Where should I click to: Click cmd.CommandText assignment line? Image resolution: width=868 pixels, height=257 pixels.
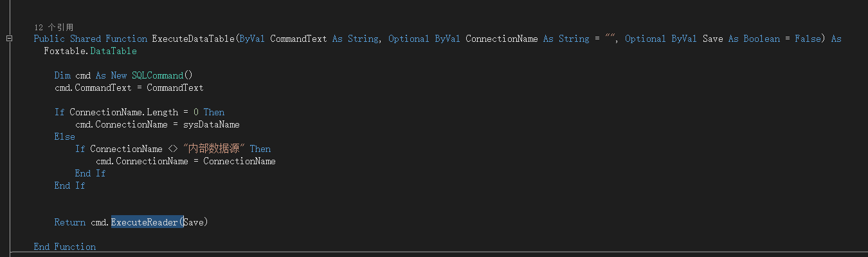(129, 88)
